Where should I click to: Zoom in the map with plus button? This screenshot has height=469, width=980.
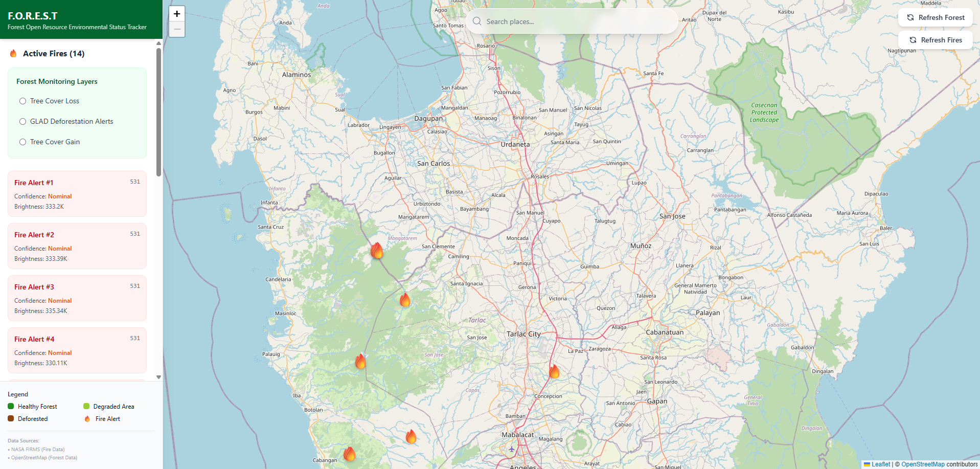177,14
